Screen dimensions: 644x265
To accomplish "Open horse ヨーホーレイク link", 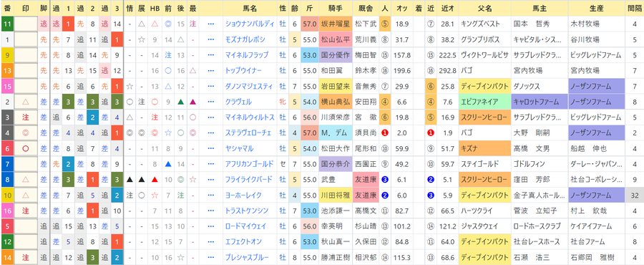I will pos(244,195).
